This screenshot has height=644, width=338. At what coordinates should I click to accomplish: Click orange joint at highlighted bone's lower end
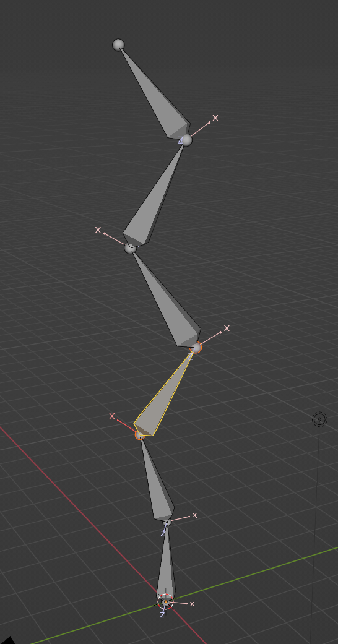(140, 435)
